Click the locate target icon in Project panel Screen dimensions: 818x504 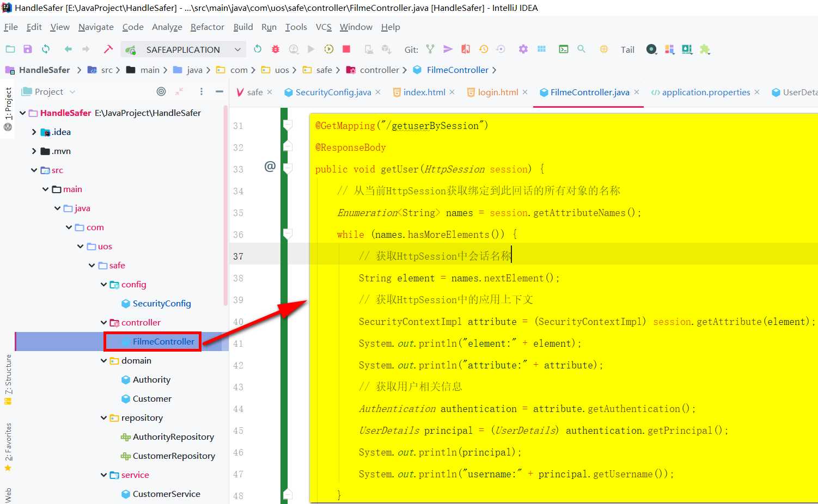coord(161,91)
